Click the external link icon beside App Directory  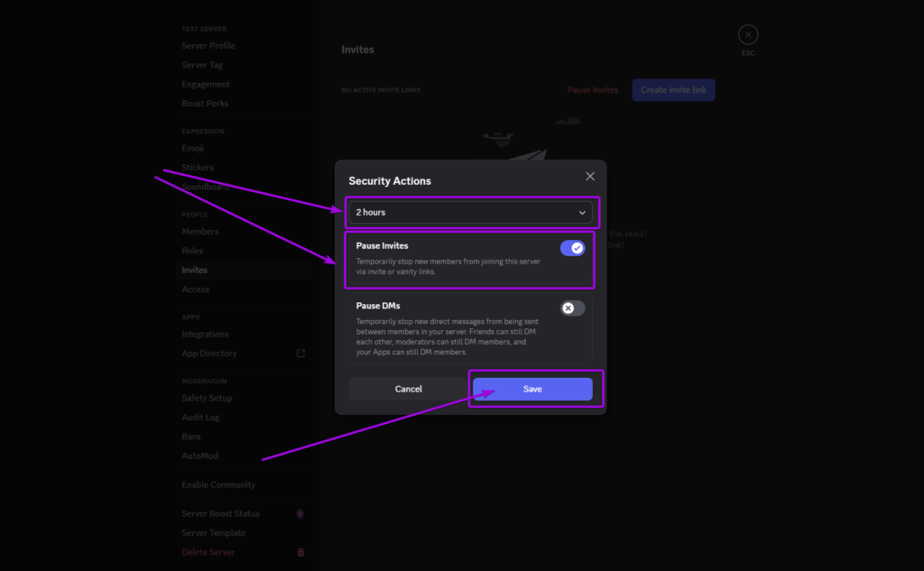tap(300, 353)
